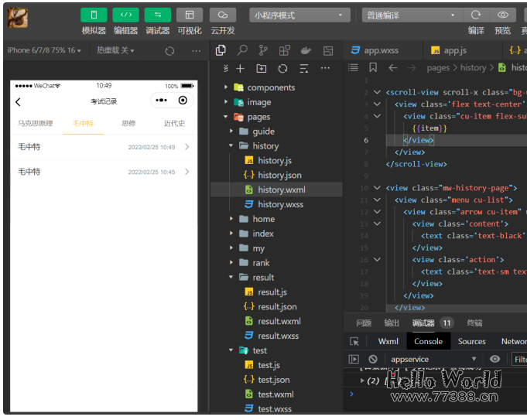The width and height of the screenshot is (527, 420).
Task: Toggle the 模拟器 simulator panel button
Action: tap(94, 15)
